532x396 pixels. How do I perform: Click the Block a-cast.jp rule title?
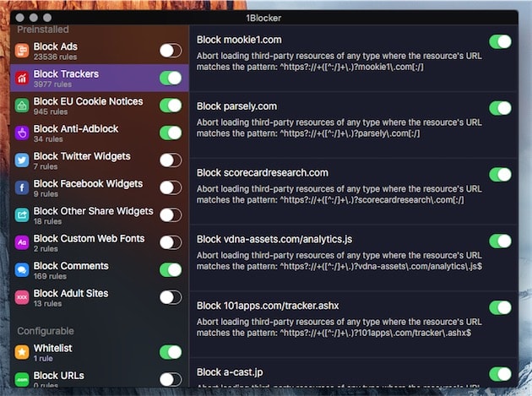click(x=230, y=372)
